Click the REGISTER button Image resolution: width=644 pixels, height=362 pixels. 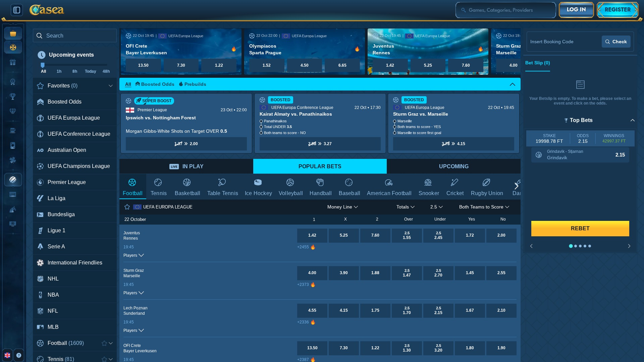point(618,10)
